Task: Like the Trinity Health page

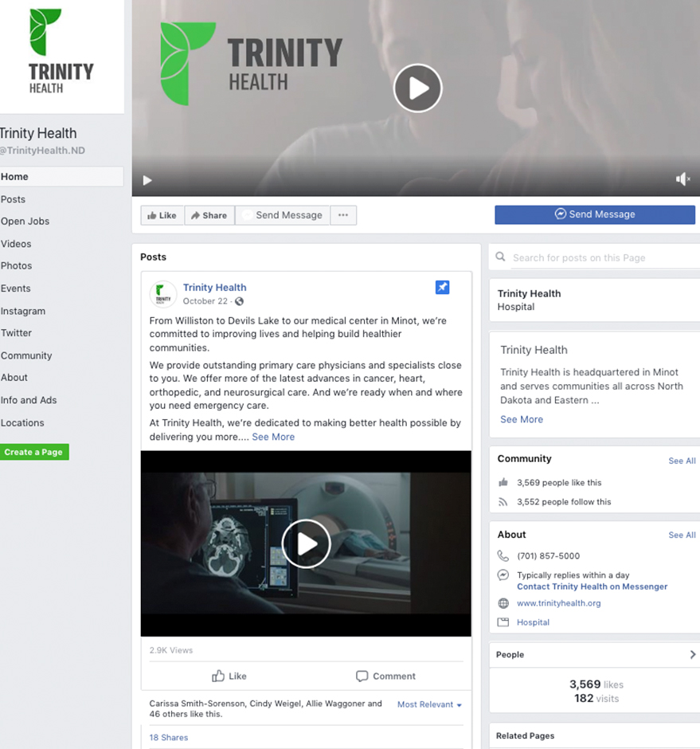Action: pos(162,215)
